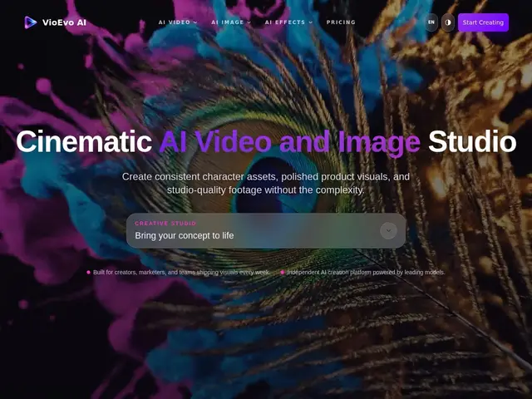Expand the AI Video menu
Image resolution: width=532 pixels, height=399 pixels.
point(178,22)
